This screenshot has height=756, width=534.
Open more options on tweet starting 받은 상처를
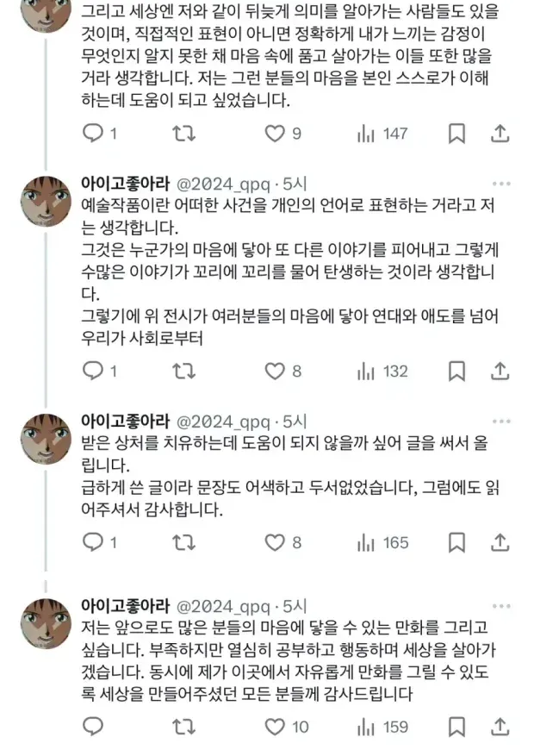click(x=500, y=422)
